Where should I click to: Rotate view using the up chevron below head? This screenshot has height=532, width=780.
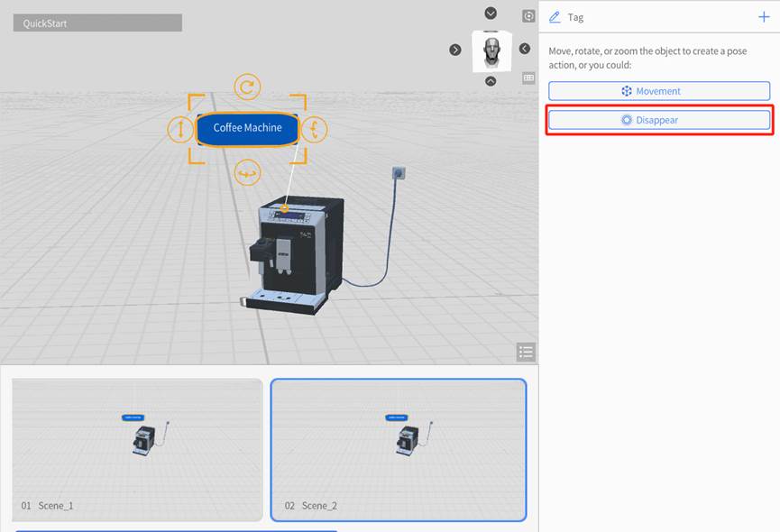click(x=491, y=81)
